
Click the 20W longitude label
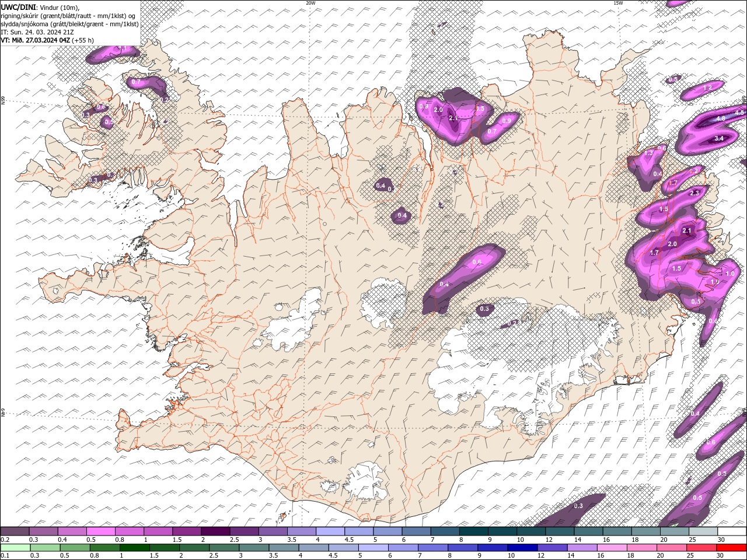point(310,3)
